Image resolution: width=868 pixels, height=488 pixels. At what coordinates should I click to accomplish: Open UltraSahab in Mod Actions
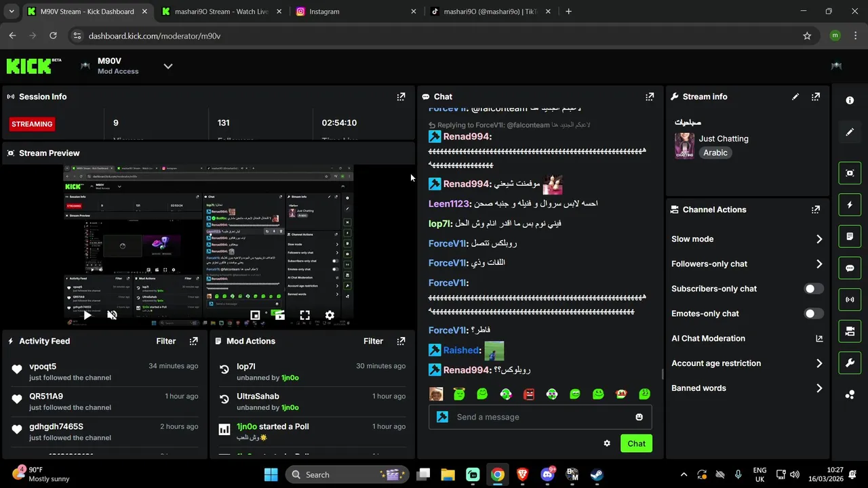click(x=258, y=396)
